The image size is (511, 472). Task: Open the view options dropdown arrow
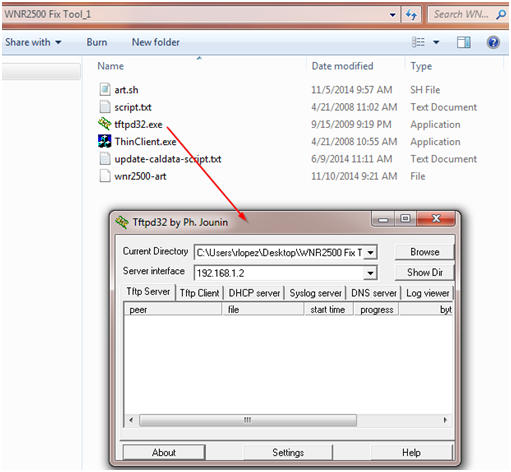click(436, 42)
